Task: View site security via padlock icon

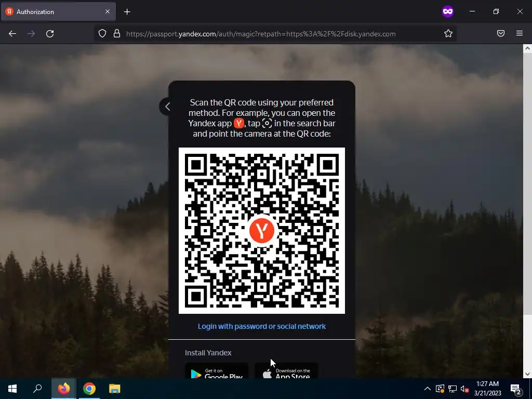Action: 117,33
